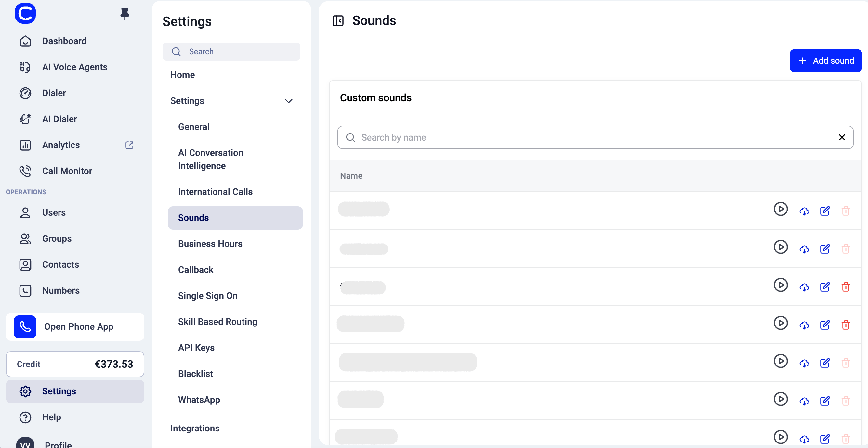Click the Credit balance box
868x448 pixels.
[75, 364]
